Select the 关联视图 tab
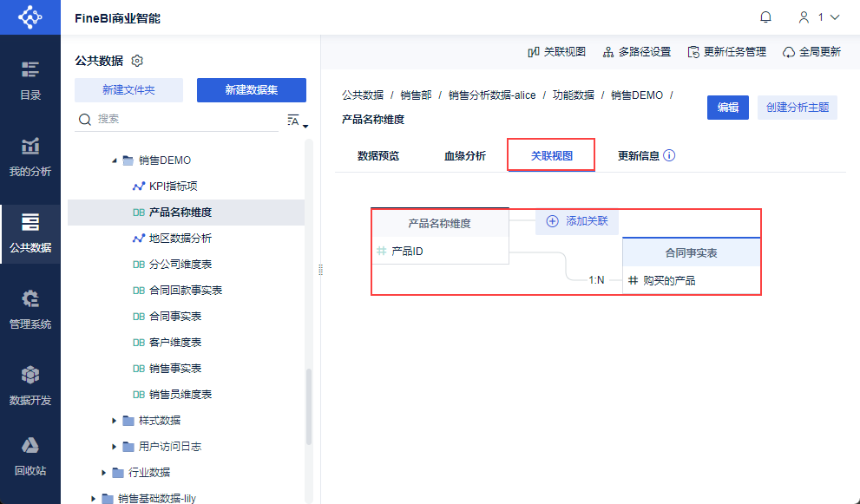 pyautogui.click(x=552, y=156)
